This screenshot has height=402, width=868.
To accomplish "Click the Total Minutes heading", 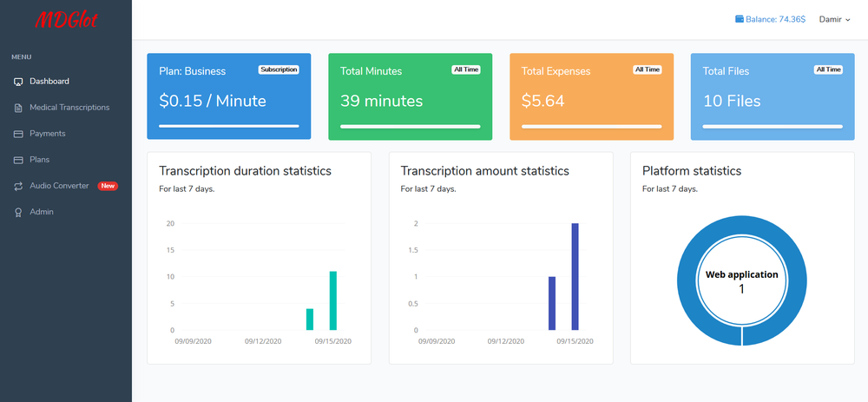I will tap(371, 71).
